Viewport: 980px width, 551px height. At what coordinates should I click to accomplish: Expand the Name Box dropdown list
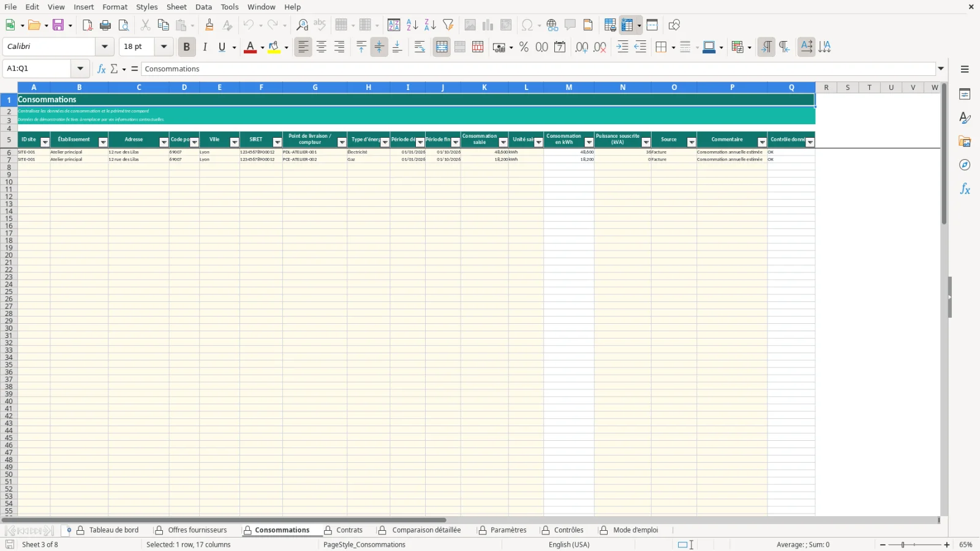coord(80,69)
